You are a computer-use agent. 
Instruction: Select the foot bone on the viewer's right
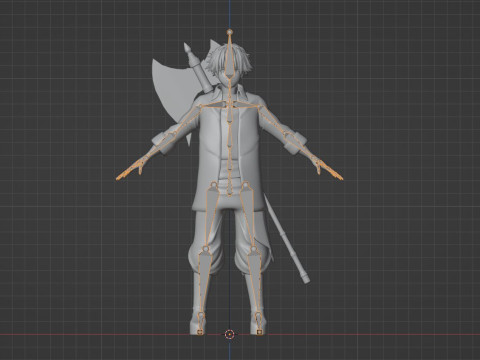click(259, 323)
